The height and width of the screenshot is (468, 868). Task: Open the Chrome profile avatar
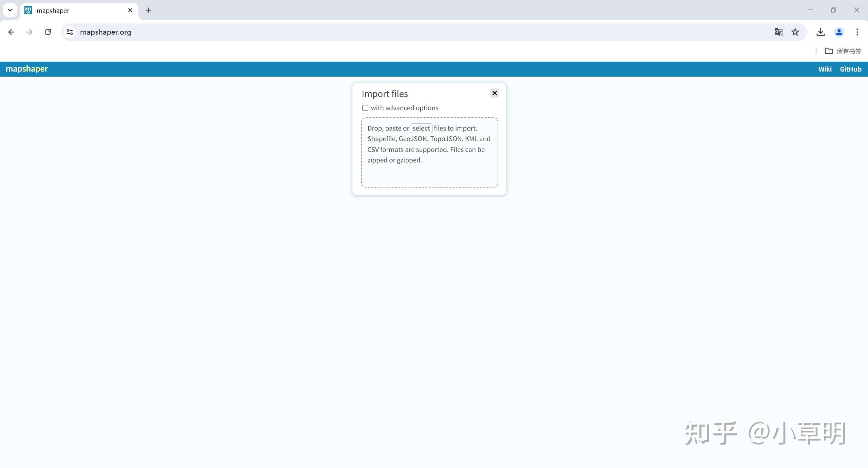pos(839,32)
